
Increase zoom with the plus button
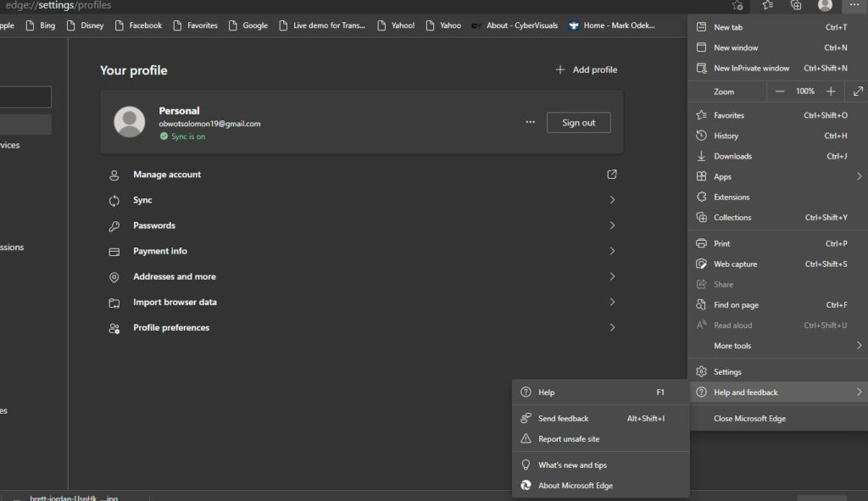(831, 92)
